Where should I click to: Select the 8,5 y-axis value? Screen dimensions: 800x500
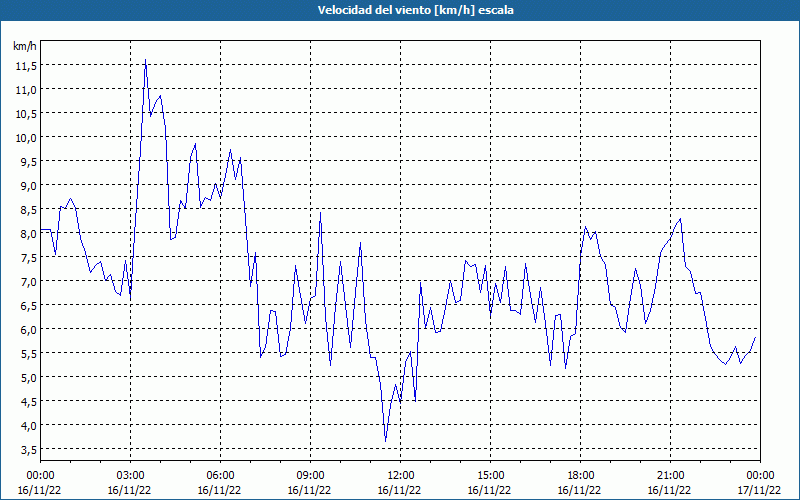[28, 209]
